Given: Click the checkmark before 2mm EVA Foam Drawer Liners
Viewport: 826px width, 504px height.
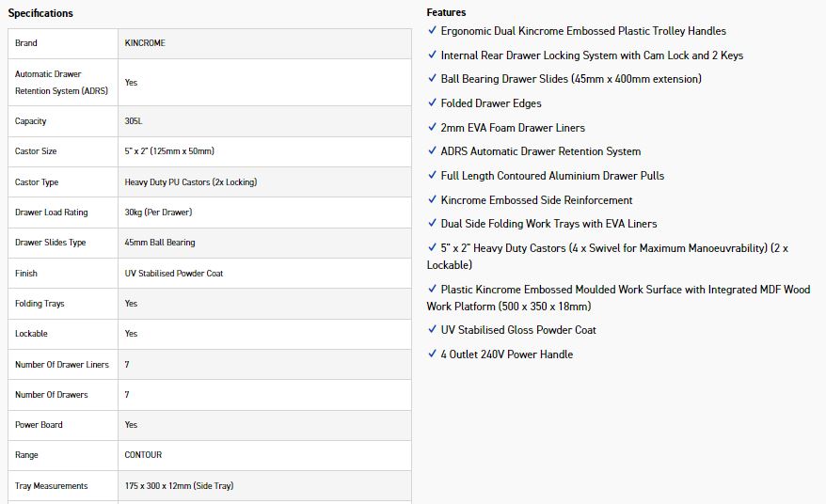Looking at the screenshot, I should click(432, 127).
